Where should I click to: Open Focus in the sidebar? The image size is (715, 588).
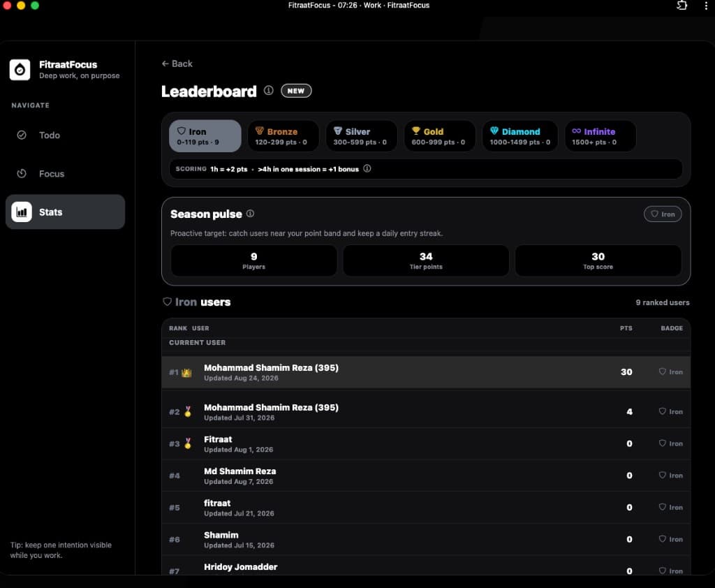pyautogui.click(x=65, y=174)
